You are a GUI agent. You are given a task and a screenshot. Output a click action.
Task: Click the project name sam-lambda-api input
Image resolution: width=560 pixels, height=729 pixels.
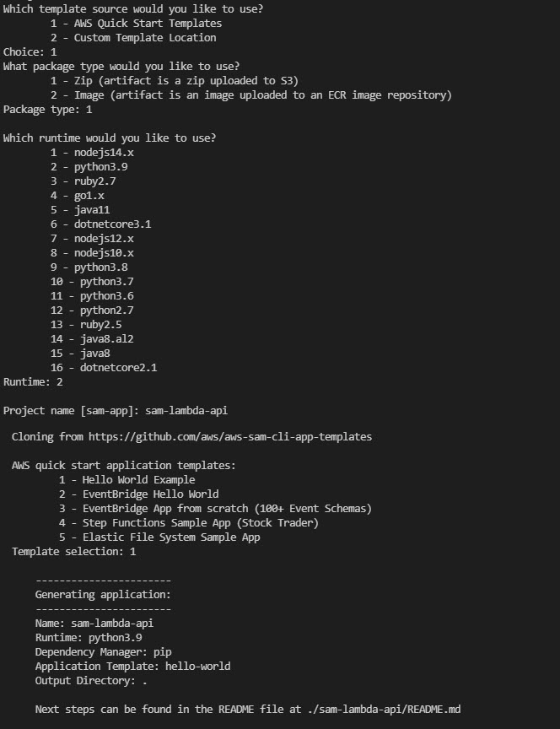186,411
